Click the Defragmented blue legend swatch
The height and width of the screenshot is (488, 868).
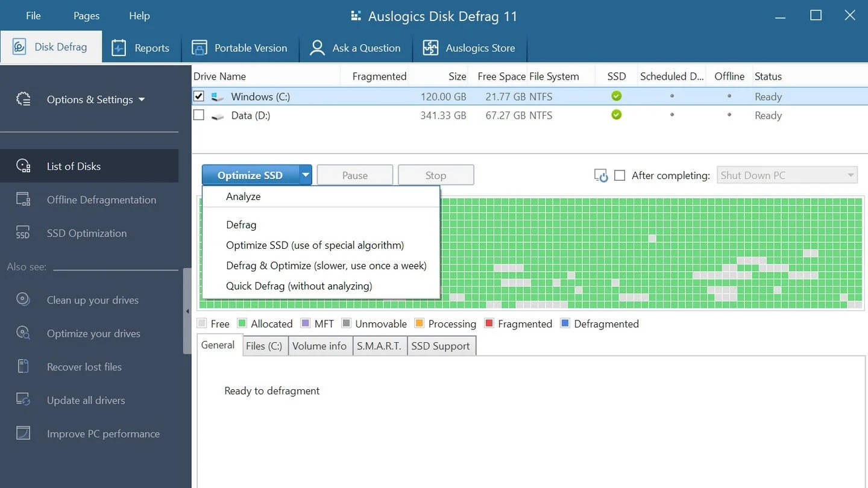[x=565, y=324]
